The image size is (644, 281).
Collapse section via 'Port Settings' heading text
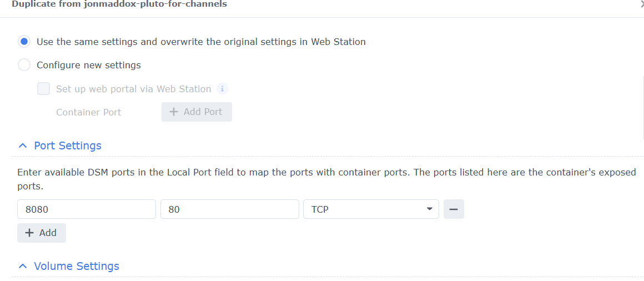tap(68, 146)
